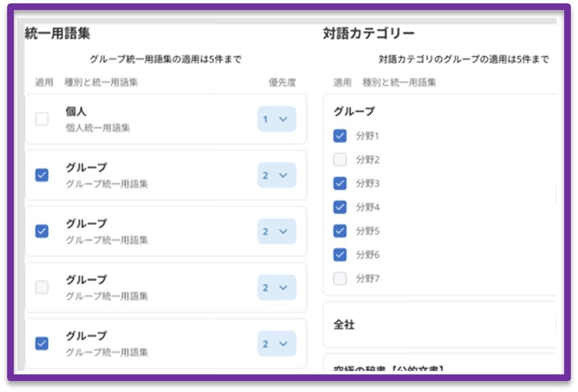Uncheck the first グループ glossary checkbox

pyautogui.click(x=42, y=175)
